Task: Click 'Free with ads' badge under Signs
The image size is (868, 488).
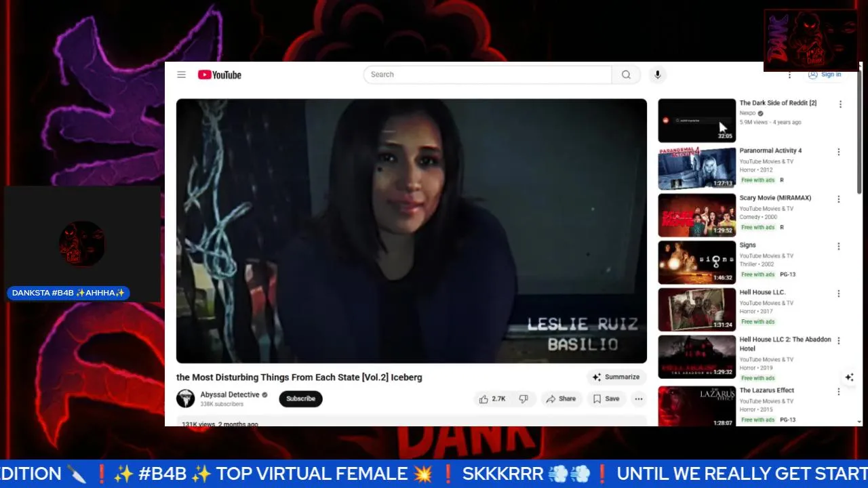Action: [x=758, y=274]
